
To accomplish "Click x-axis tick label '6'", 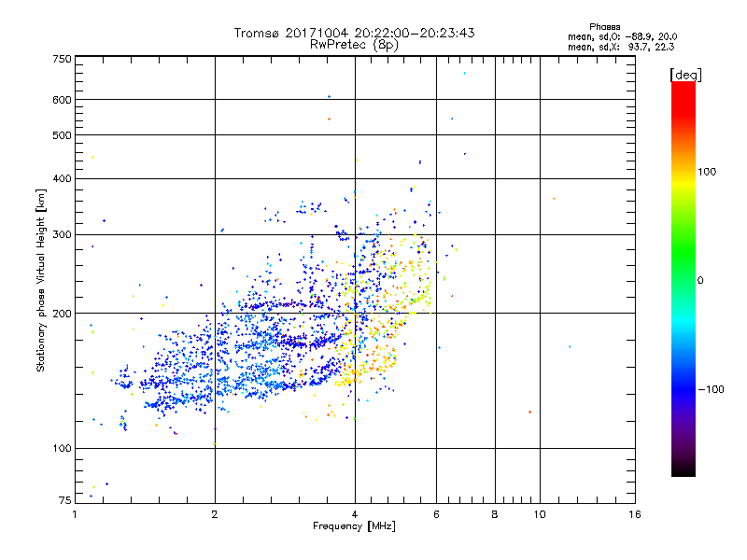I will (436, 514).
